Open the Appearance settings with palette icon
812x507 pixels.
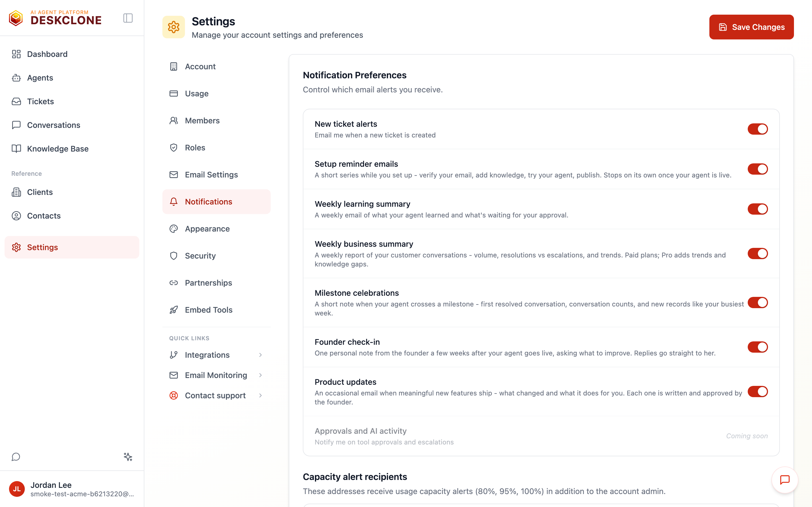217,229
